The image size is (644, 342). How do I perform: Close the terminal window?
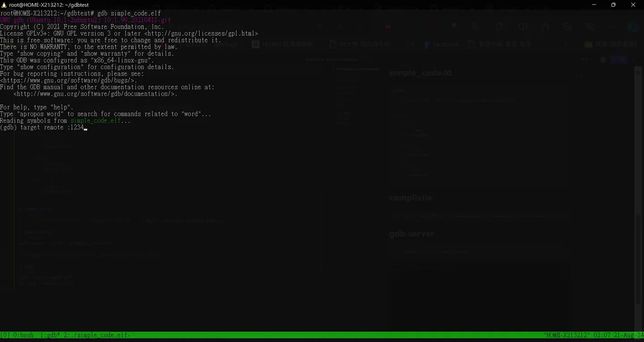pos(633,5)
